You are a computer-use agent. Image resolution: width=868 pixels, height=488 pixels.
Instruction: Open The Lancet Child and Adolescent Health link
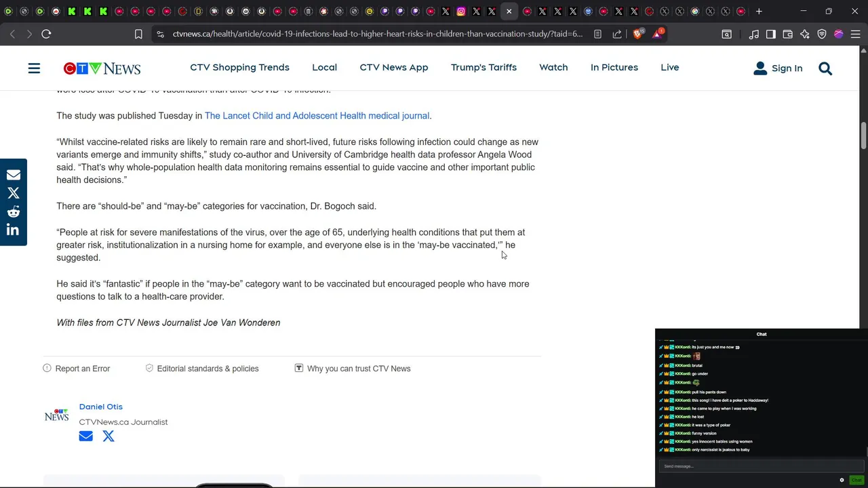[317, 116]
